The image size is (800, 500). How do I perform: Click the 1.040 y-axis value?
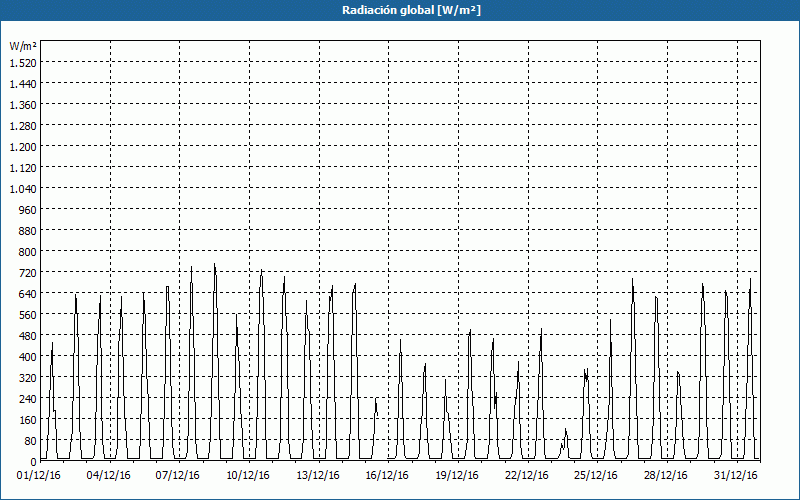[23, 189]
